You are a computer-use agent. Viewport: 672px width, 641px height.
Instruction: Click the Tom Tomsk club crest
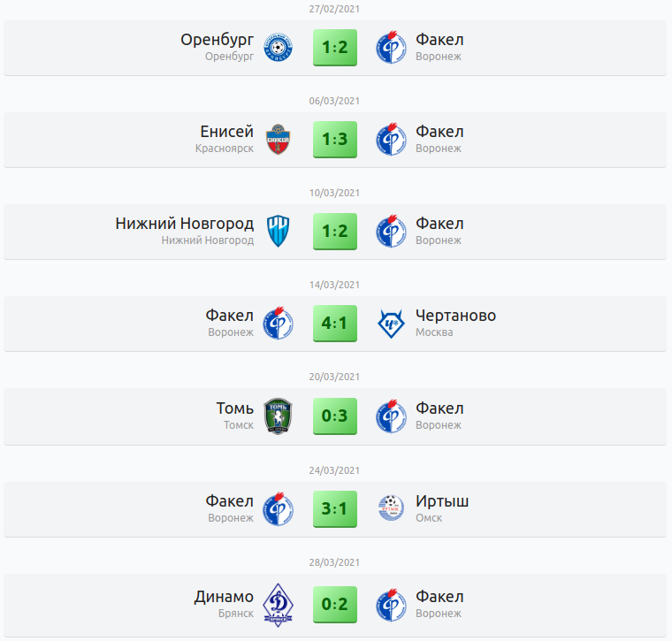tap(279, 416)
